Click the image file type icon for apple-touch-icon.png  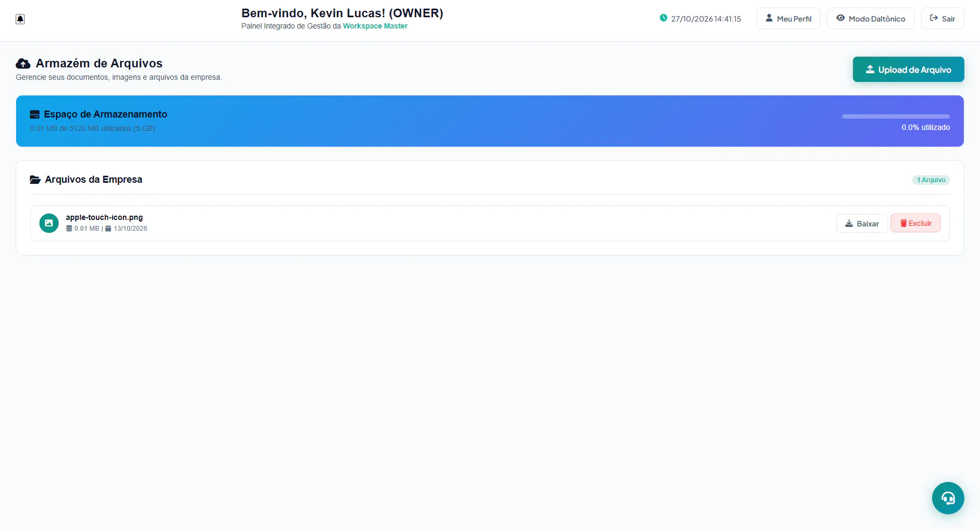coord(49,223)
